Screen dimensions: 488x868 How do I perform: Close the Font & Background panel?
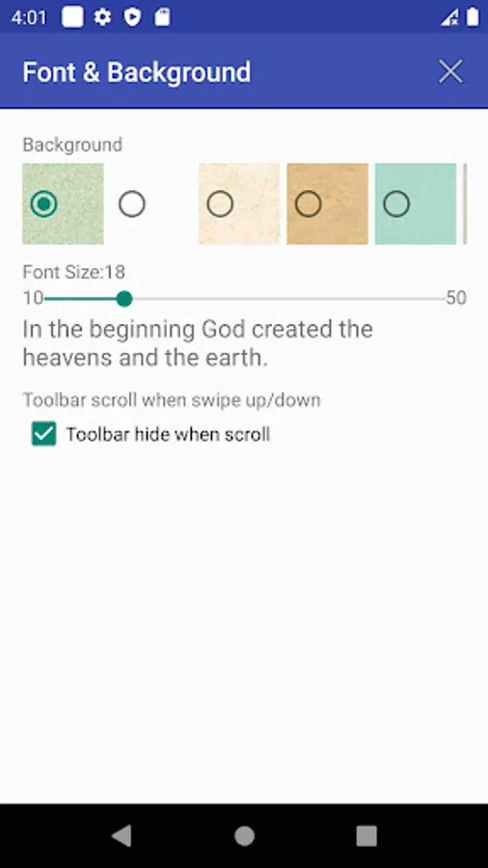(450, 72)
